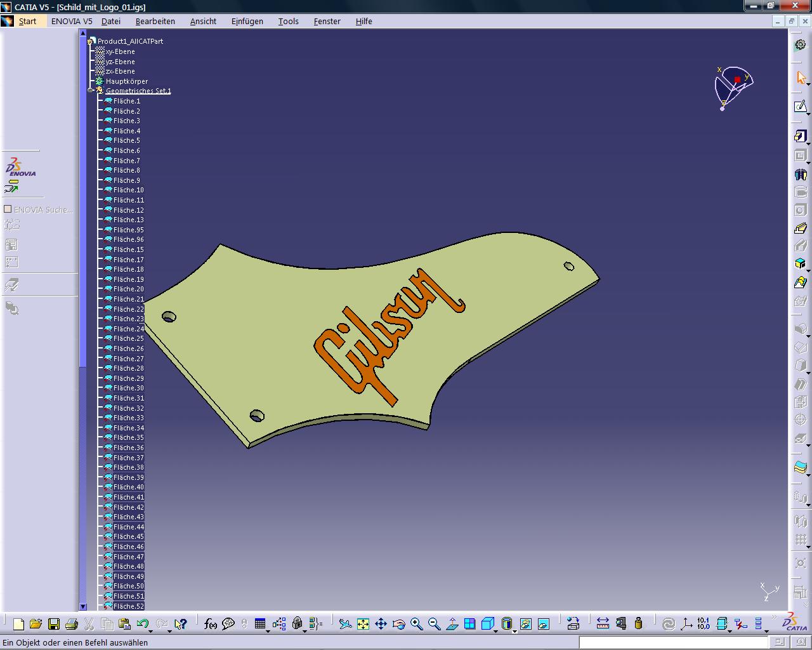The image size is (812, 650).
Task: Select the Pan view tool
Action: (381, 624)
